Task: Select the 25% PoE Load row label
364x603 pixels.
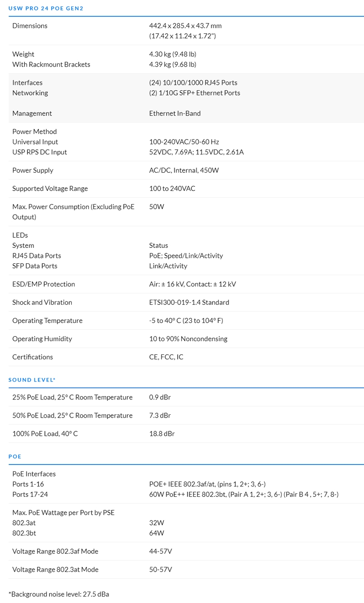Action: 72,398
